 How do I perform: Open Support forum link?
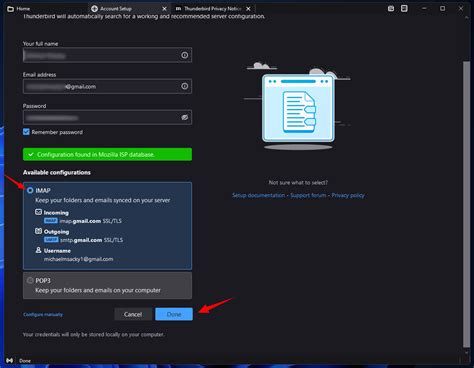click(x=308, y=195)
